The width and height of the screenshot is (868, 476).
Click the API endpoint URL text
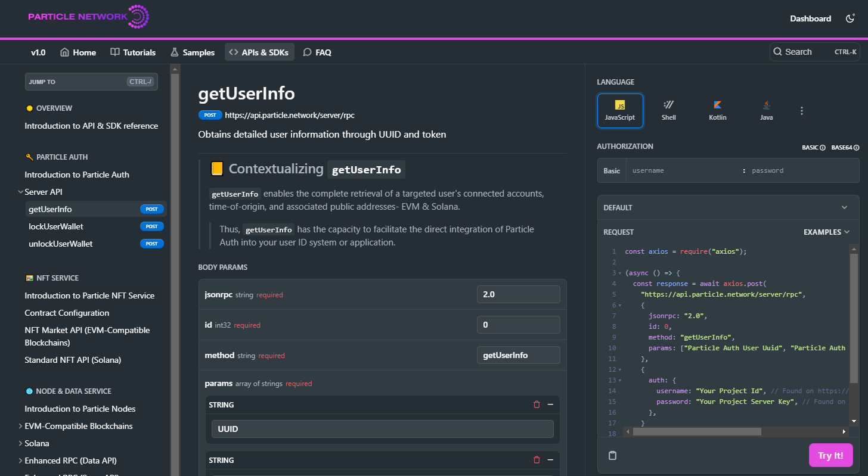290,115
